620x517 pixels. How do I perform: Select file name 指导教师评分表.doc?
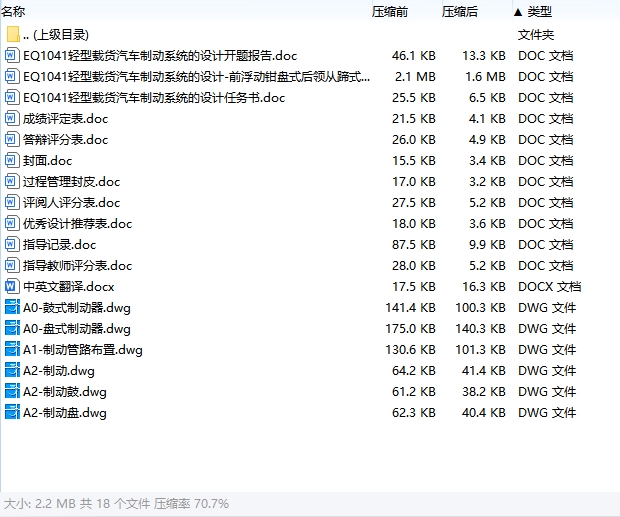click(x=77, y=266)
